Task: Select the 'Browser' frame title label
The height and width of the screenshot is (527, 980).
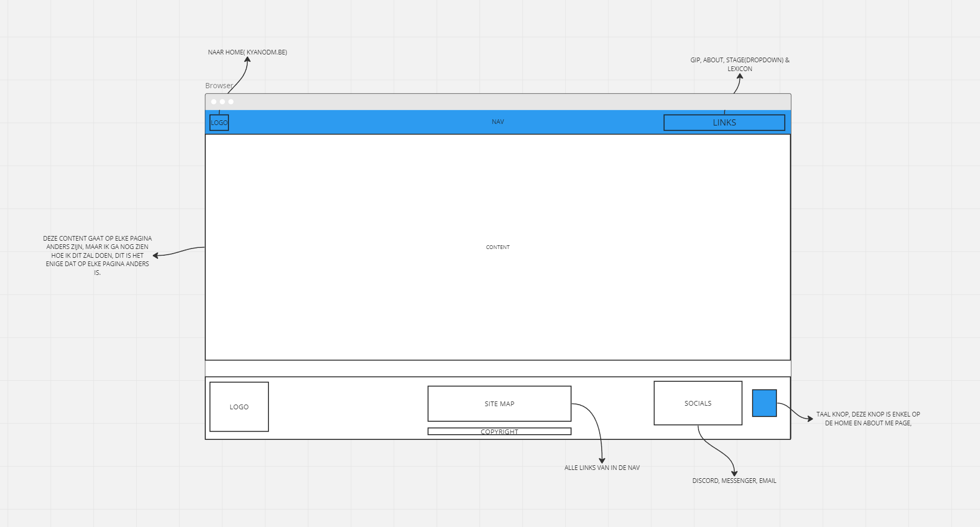Action: pos(219,86)
